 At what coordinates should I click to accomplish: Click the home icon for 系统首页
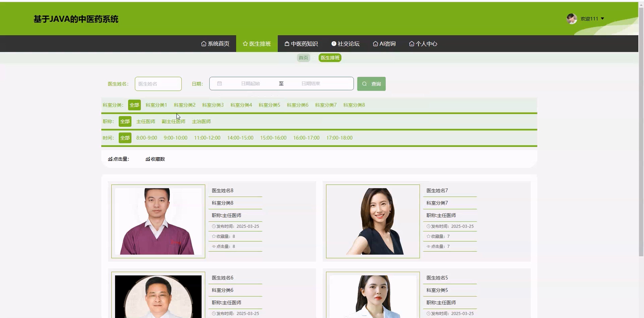click(x=203, y=44)
